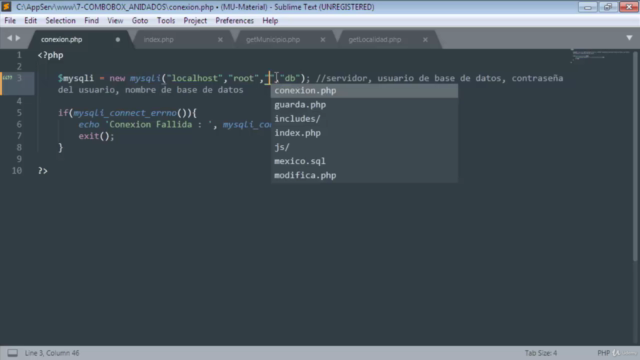640x360 pixels.
Task: Select mexico.sql in autocomplete list
Action: coord(364,161)
